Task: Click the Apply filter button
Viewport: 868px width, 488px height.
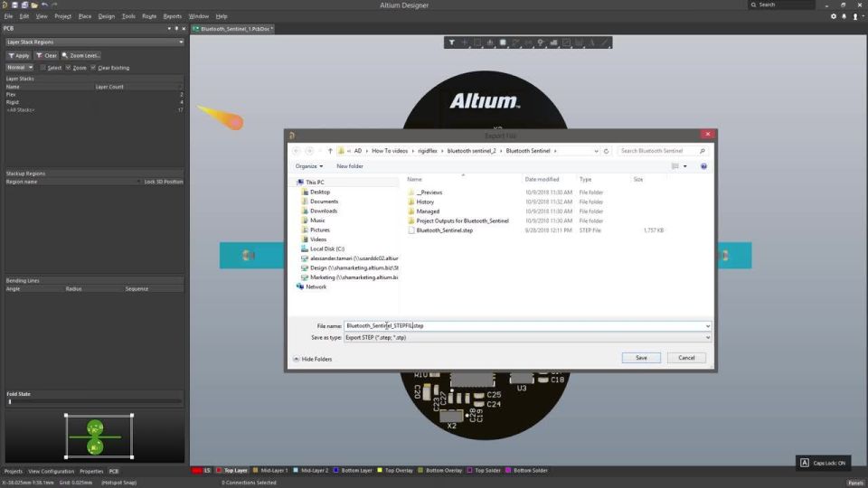Action: [x=19, y=55]
